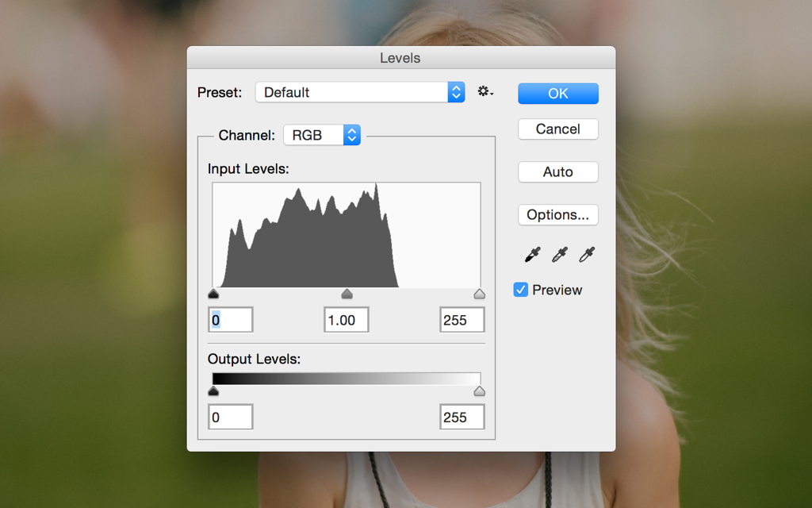Click the gamma input field showing 1.00
812x508 pixels.
coord(347,320)
